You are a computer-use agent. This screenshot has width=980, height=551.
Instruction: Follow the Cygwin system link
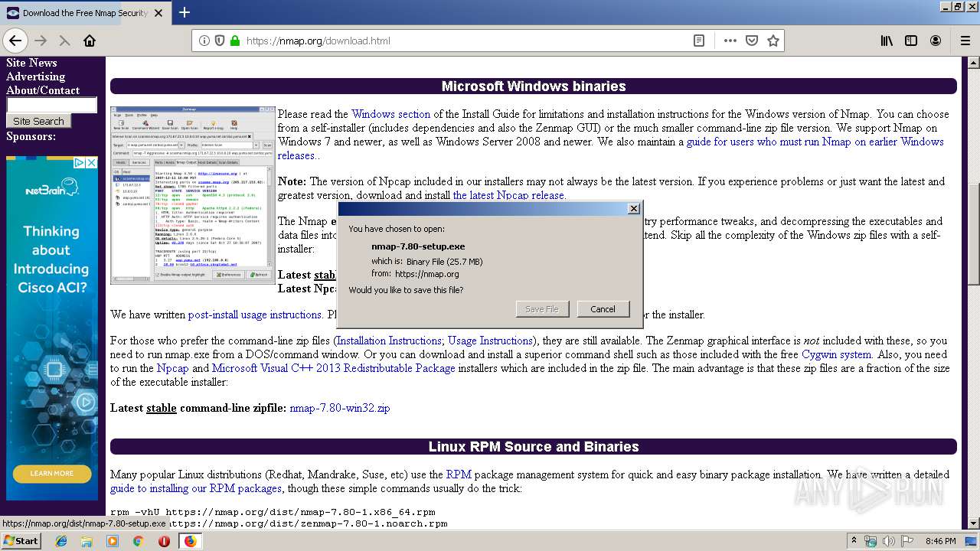[836, 354]
